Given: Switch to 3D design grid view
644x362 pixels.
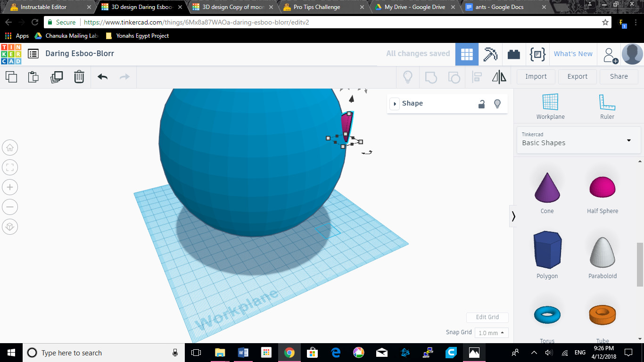Looking at the screenshot, I should click(467, 54).
